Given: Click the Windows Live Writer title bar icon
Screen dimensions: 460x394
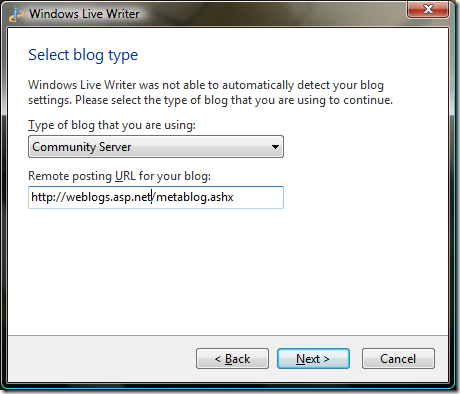Looking at the screenshot, I should click(16, 14).
